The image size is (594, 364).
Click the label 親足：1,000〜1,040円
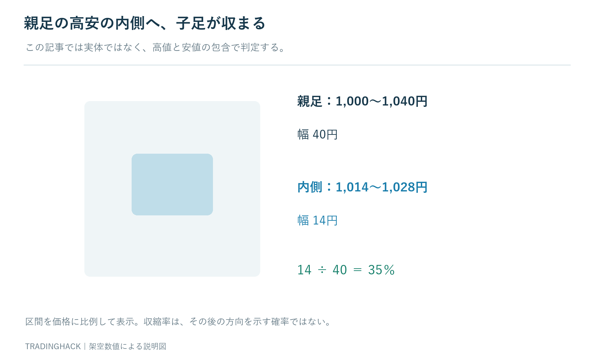tap(362, 101)
